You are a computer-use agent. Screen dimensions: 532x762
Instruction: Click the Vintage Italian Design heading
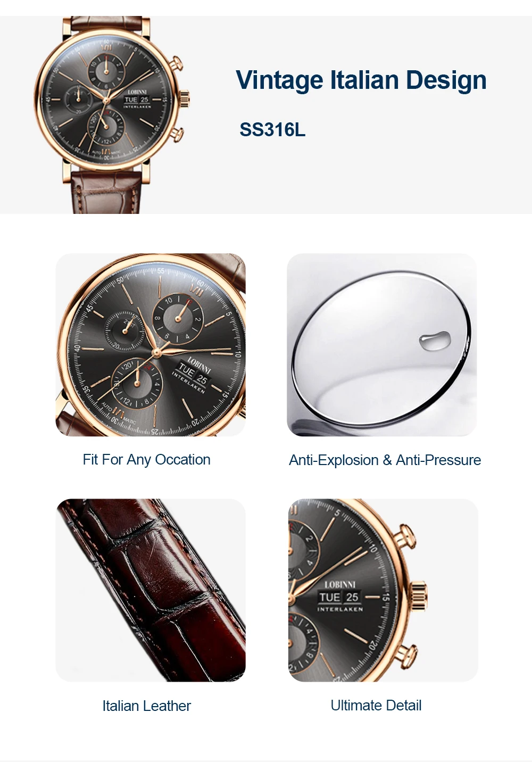tap(361, 80)
